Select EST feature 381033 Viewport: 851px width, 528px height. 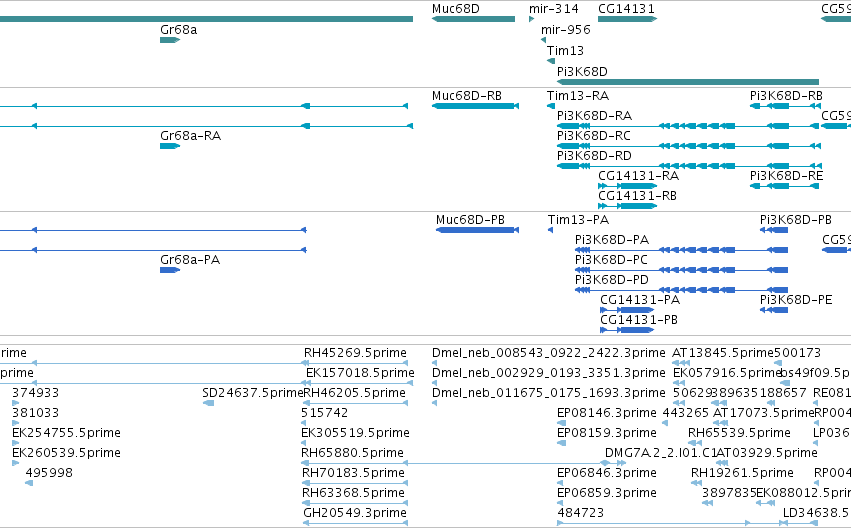15,423
